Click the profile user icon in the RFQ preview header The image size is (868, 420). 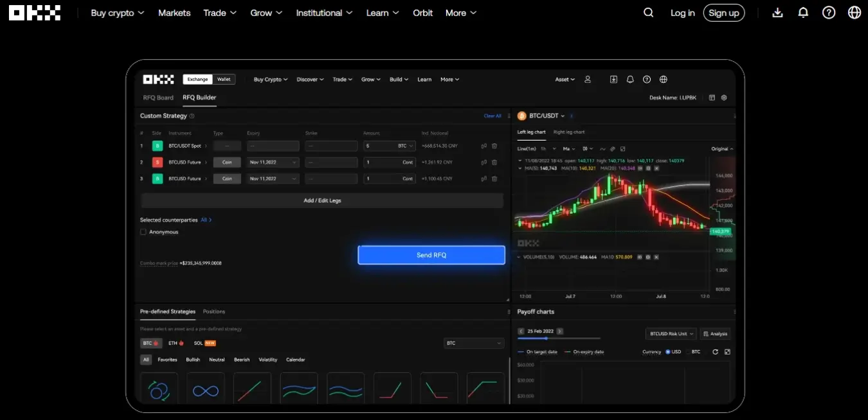pos(588,80)
